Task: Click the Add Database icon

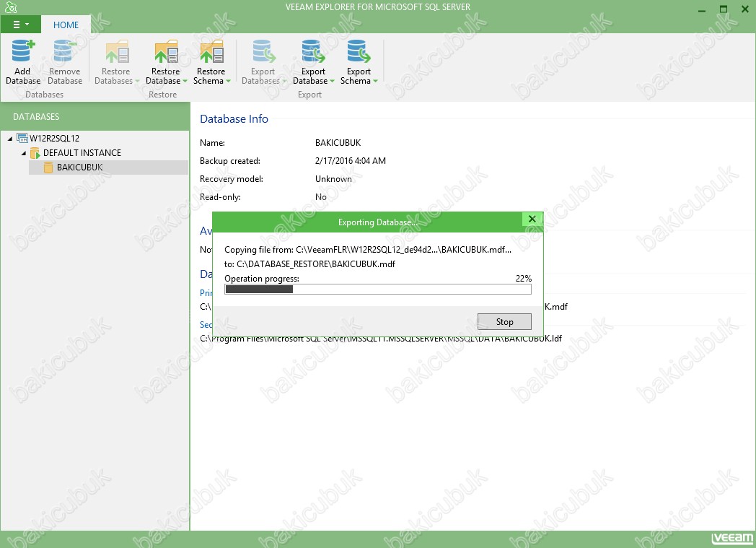Action: pos(23,51)
